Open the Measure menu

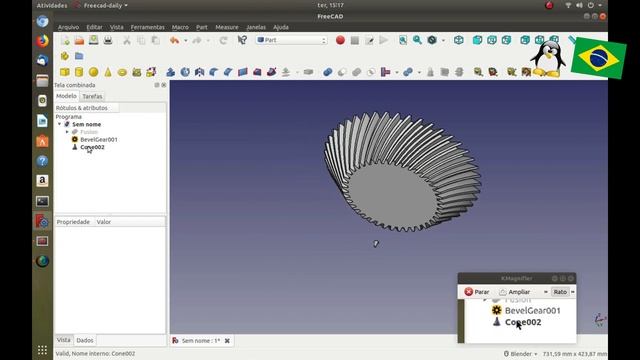227,27
